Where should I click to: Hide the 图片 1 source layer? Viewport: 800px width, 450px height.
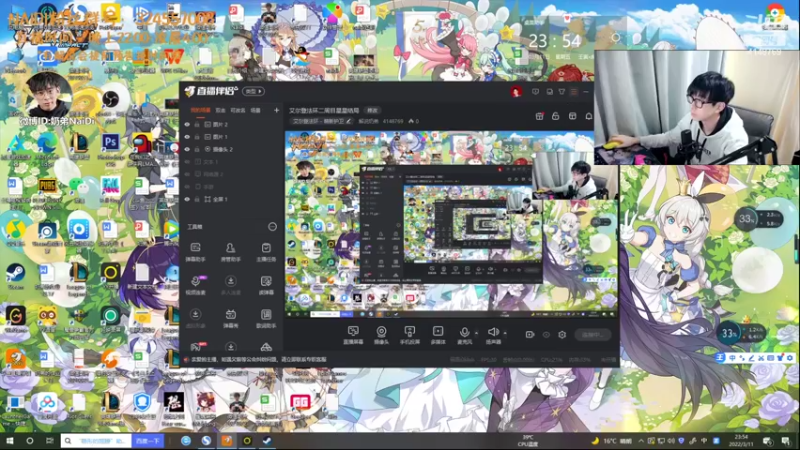pyautogui.click(x=187, y=137)
